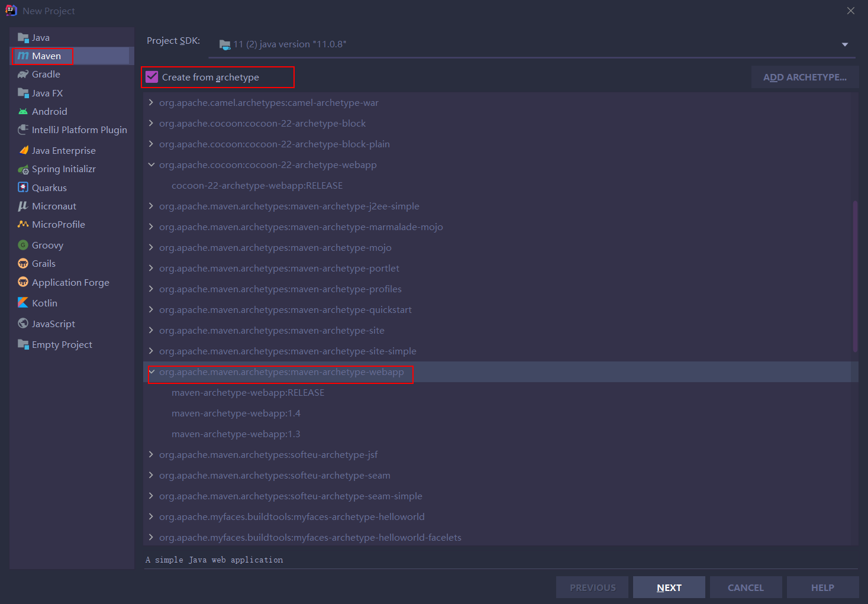
Task: Select the Grails icon
Action: coord(23,263)
